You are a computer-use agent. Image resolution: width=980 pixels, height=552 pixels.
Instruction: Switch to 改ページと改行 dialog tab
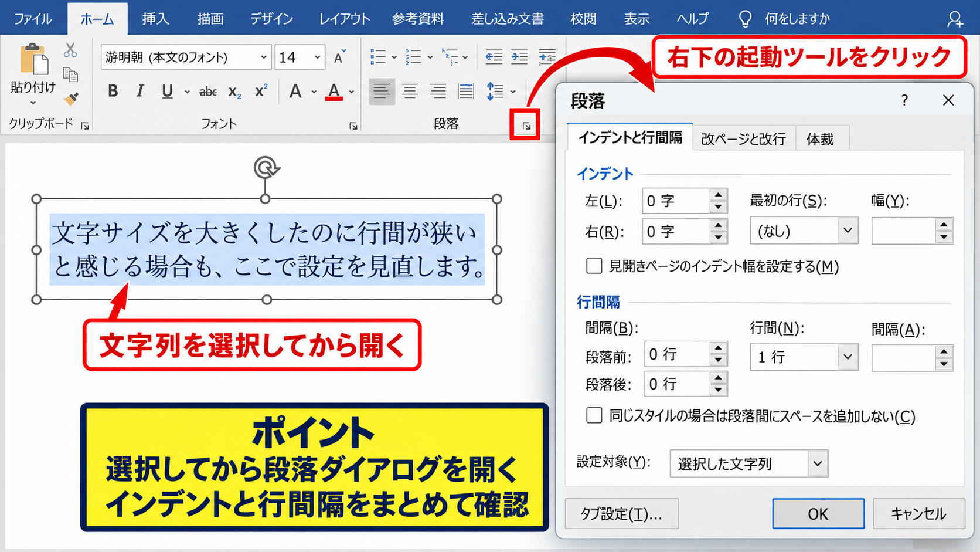[743, 139]
